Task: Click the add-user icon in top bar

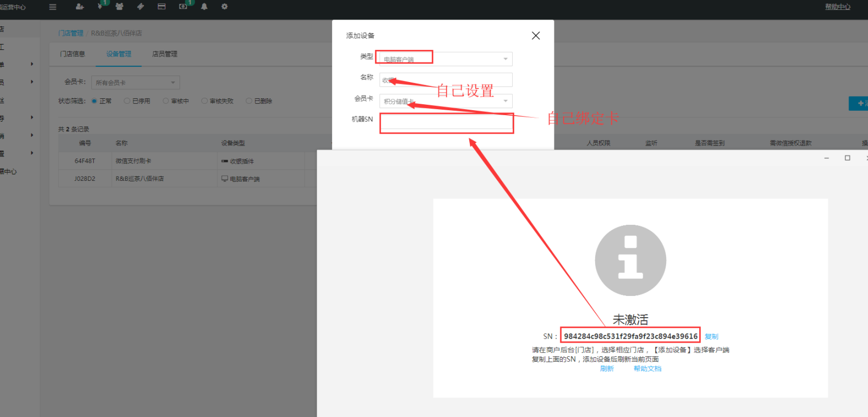Action: click(80, 7)
